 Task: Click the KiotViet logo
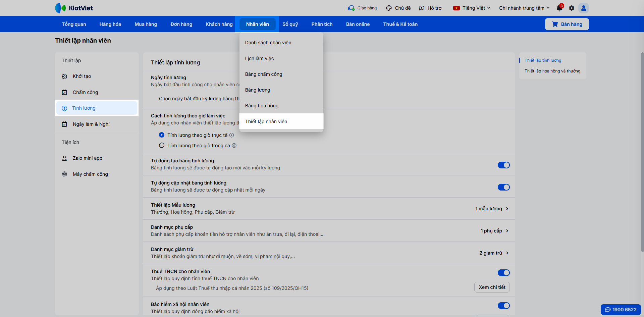pyautogui.click(x=74, y=8)
